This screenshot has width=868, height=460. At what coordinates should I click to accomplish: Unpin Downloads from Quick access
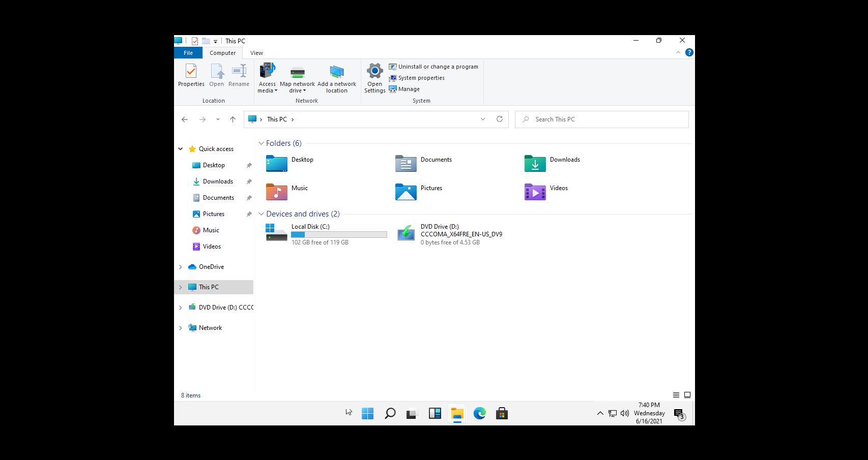pos(249,181)
